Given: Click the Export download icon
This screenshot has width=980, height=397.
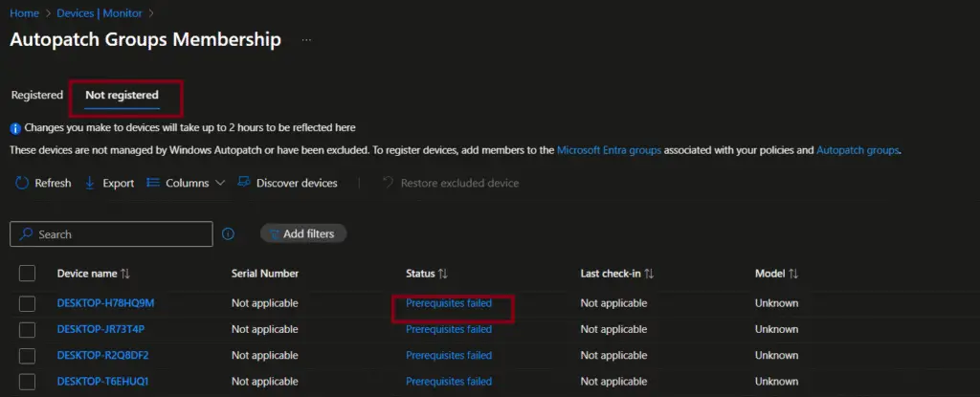Looking at the screenshot, I should 89,183.
